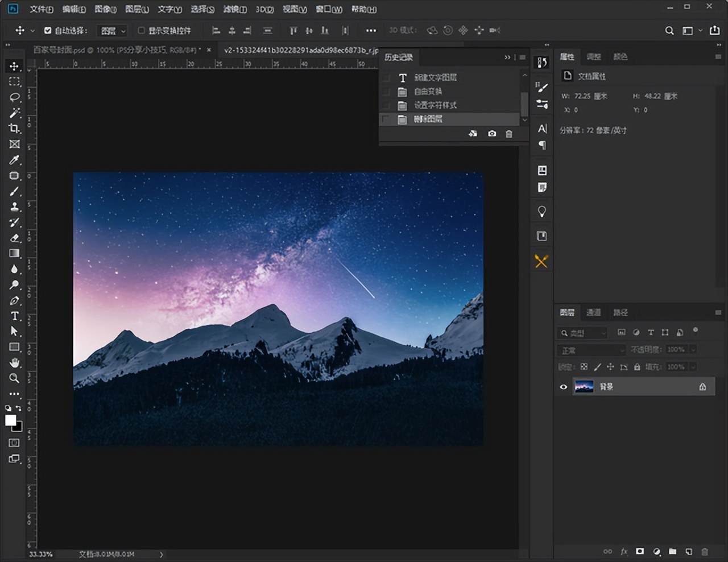Toggle the 自动选择 checkbox
The image size is (728, 562).
48,31
